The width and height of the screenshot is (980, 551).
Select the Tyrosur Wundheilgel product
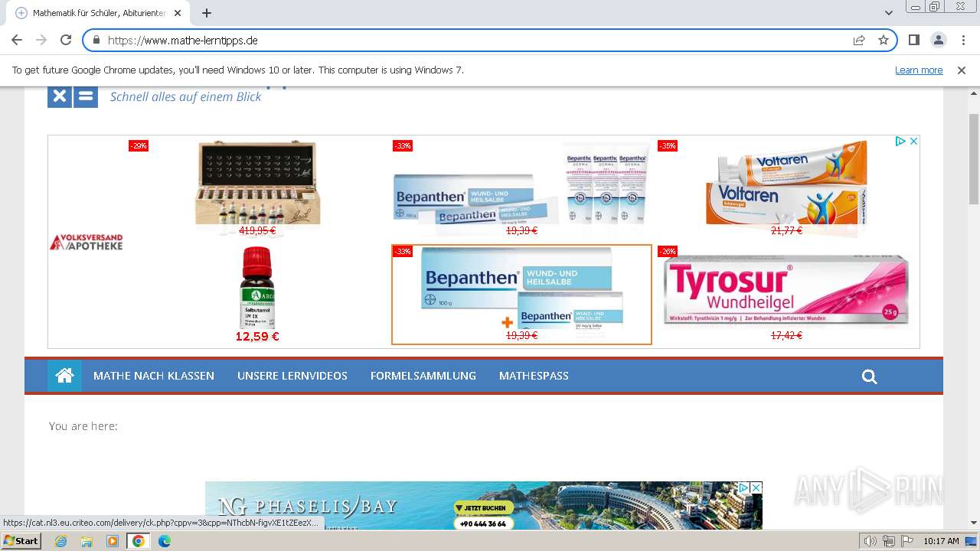786,295
